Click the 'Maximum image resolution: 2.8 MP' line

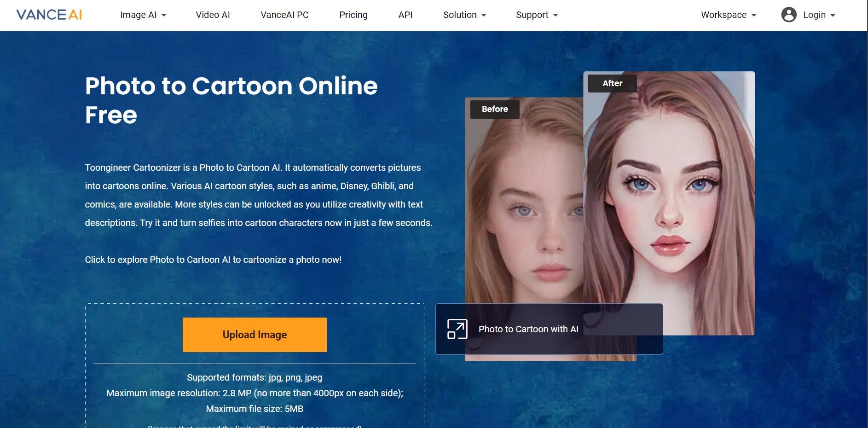tap(255, 393)
